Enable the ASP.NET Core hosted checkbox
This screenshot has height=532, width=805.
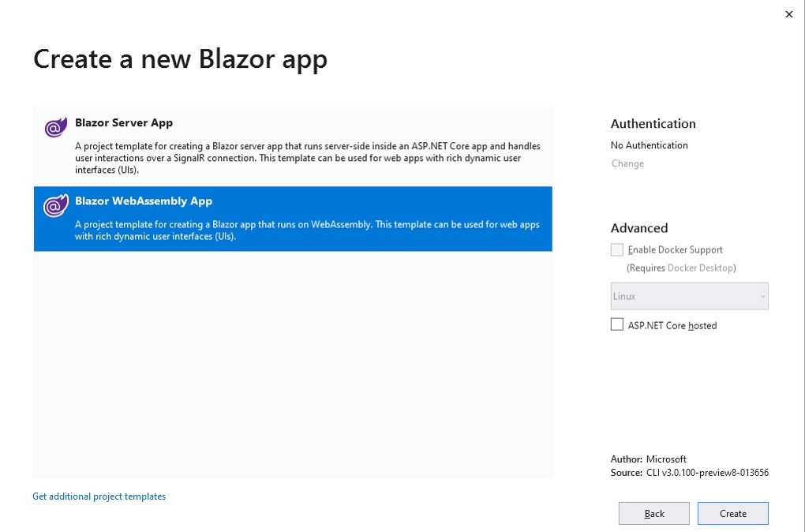[x=617, y=324]
